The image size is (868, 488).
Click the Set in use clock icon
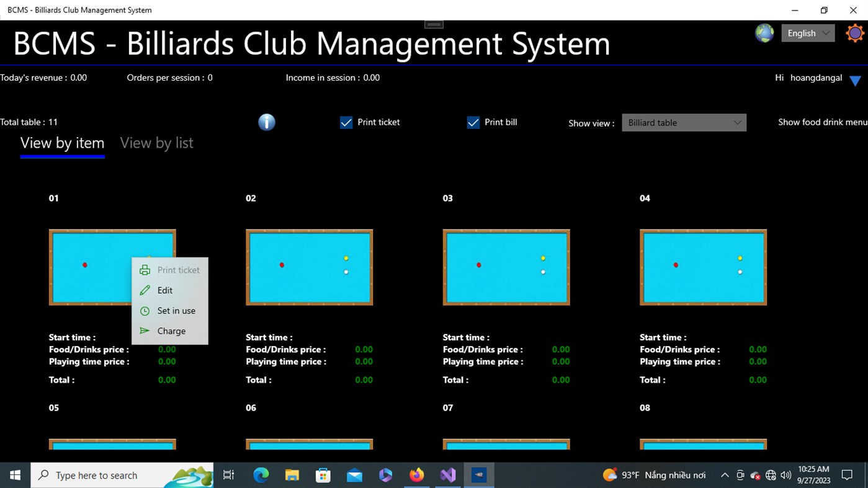tap(145, 311)
